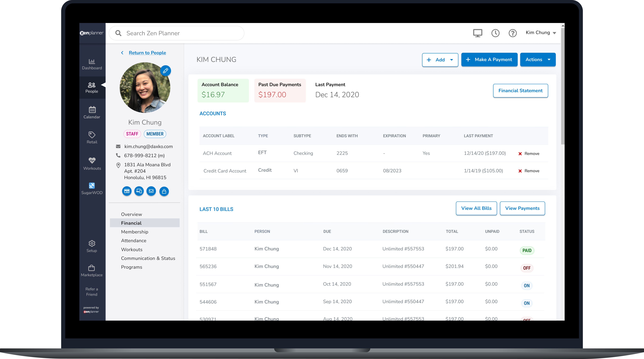Open the email icon below Kim's contact info
Screen dimensions: 644x359
(x=151, y=191)
